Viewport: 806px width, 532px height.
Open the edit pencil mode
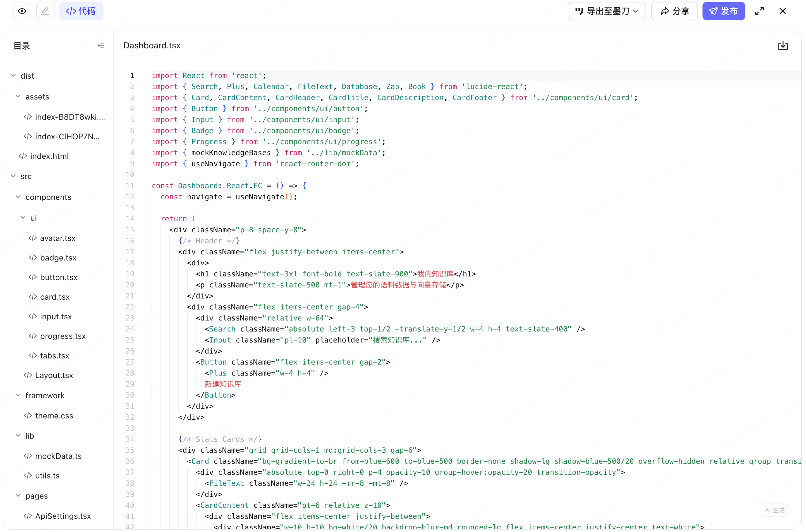[45, 11]
